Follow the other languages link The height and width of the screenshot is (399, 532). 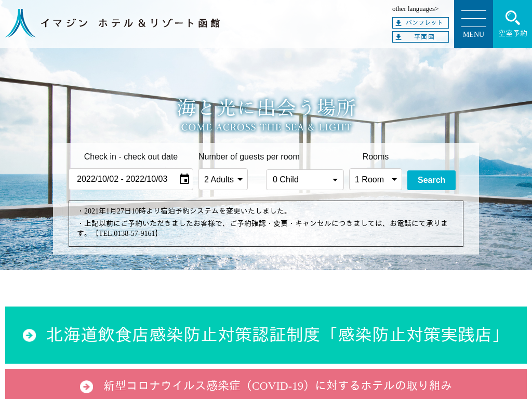[415, 8]
